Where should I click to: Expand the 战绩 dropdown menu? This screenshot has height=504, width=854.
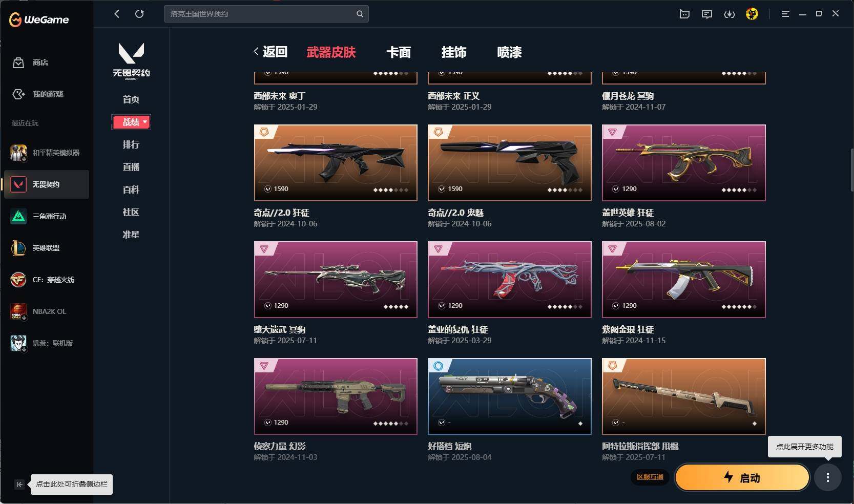pos(131,122)
